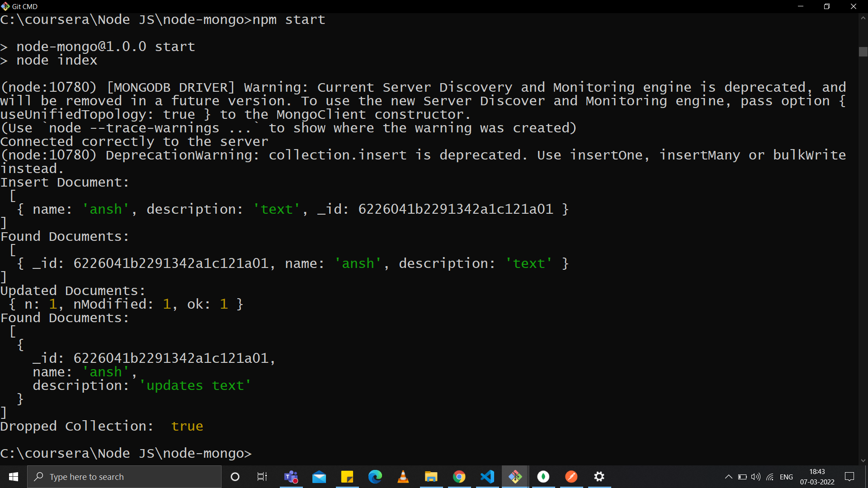Click the 'npm start' command text
The height and width of the screenshot is (488, 868).
[289, 20]
